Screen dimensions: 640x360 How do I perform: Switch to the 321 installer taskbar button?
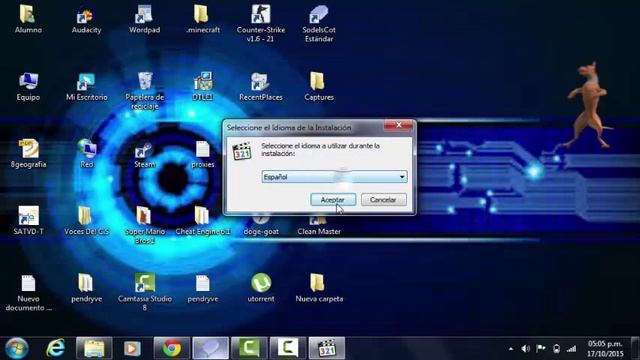coord(327,348)
